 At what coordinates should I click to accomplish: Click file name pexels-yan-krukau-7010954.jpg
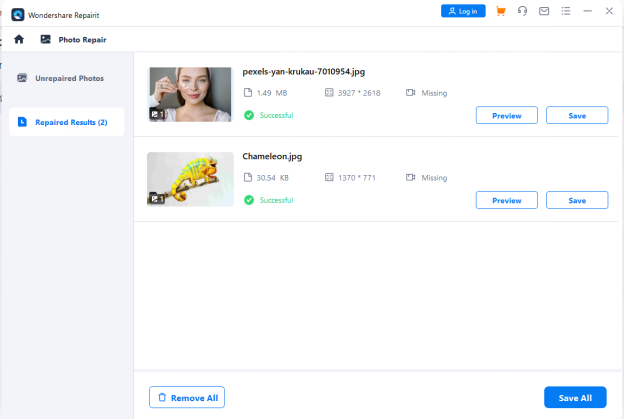[304, 72]
